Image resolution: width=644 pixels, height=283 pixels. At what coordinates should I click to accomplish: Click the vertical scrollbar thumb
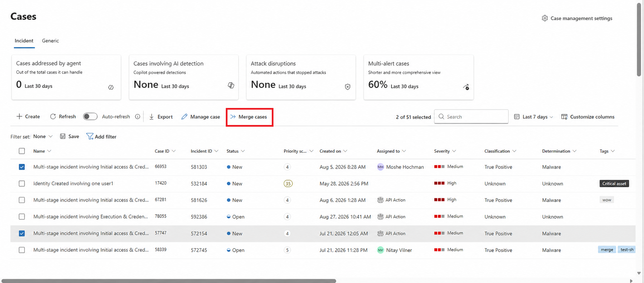tap(639, 39)
